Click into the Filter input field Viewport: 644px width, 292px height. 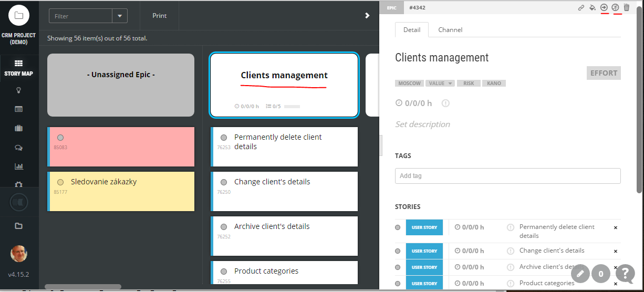point(81,16)
